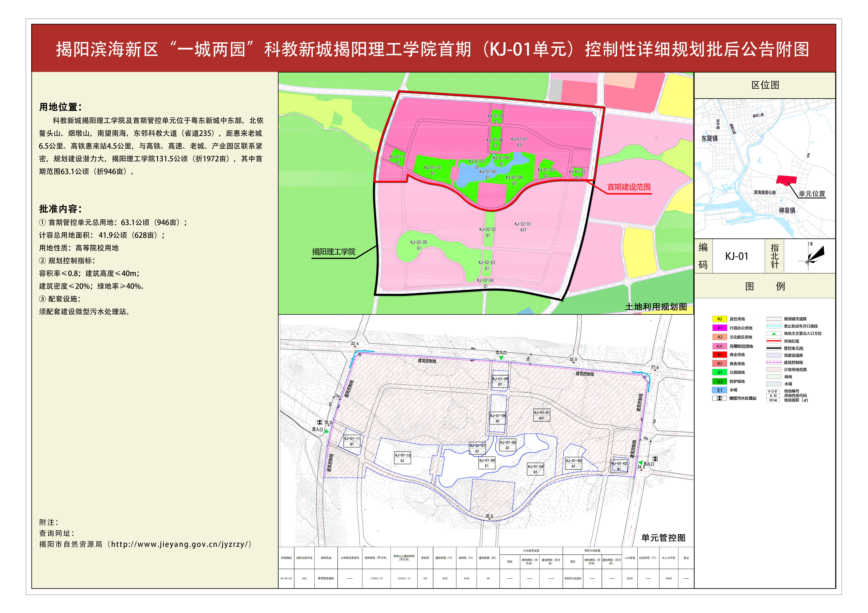Click the green arrow at 北入口
This screenshot has width=868, height=613.
click(x=501, y=358)
